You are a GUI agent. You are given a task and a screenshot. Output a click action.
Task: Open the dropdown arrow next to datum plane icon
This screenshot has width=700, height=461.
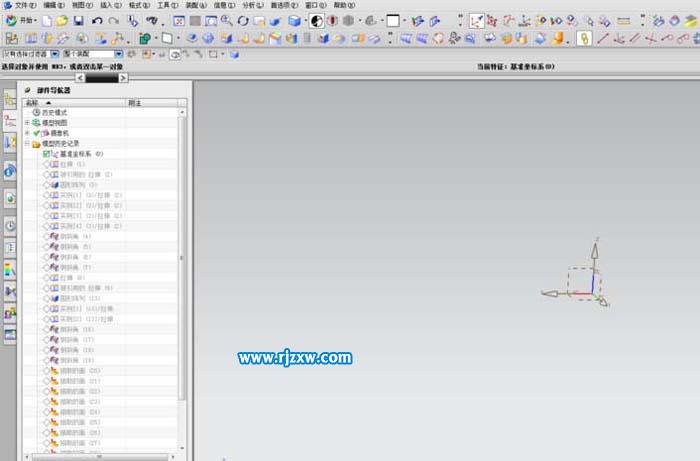pos(178,39)
